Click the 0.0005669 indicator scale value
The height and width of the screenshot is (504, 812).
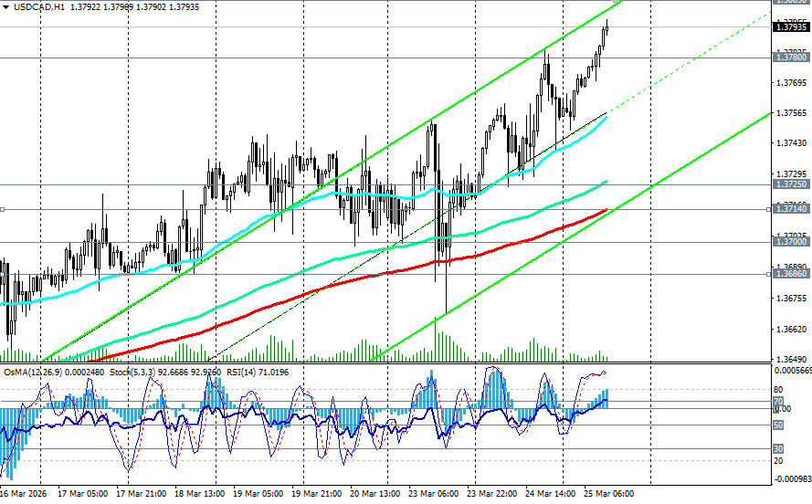[792, 371]
